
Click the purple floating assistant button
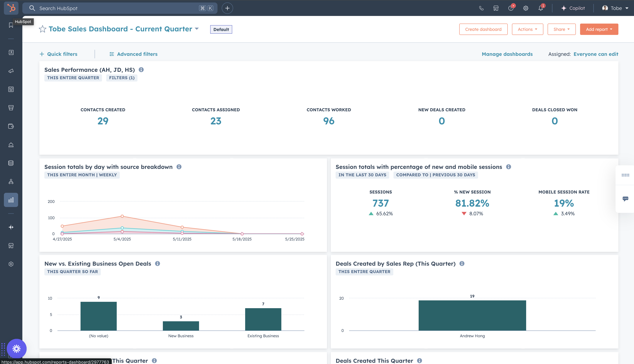[x=16, y=349]
